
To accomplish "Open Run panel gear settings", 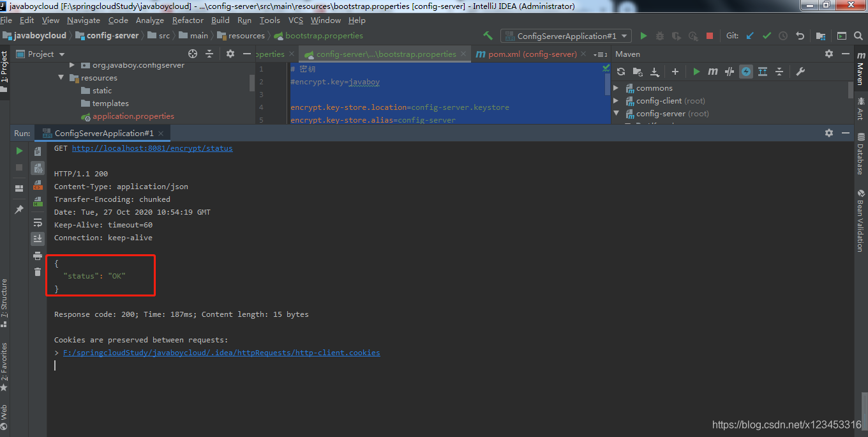I will tap(829, 133).
